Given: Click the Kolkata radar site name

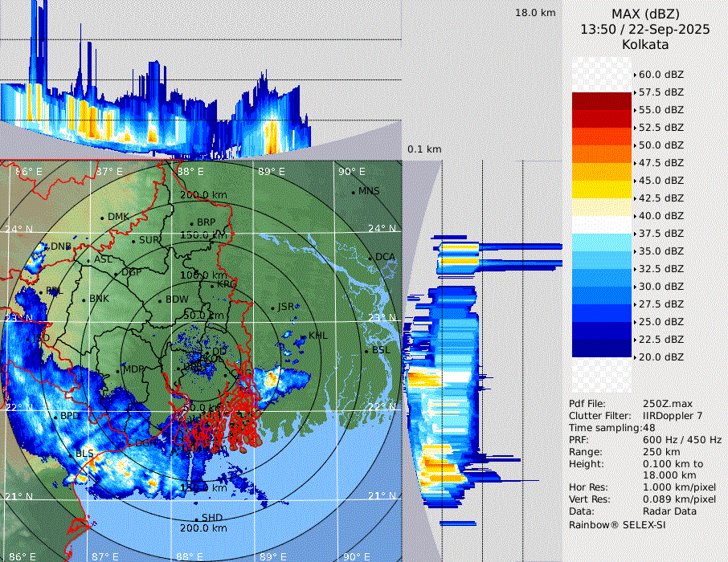Looking at the screenshot, I should [645, 44].
